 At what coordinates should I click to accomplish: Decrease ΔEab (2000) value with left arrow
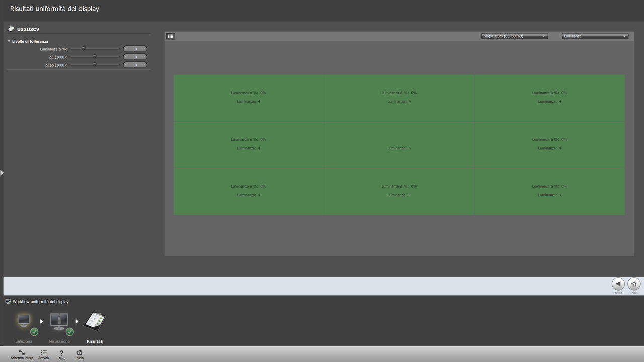click(126, 65)
